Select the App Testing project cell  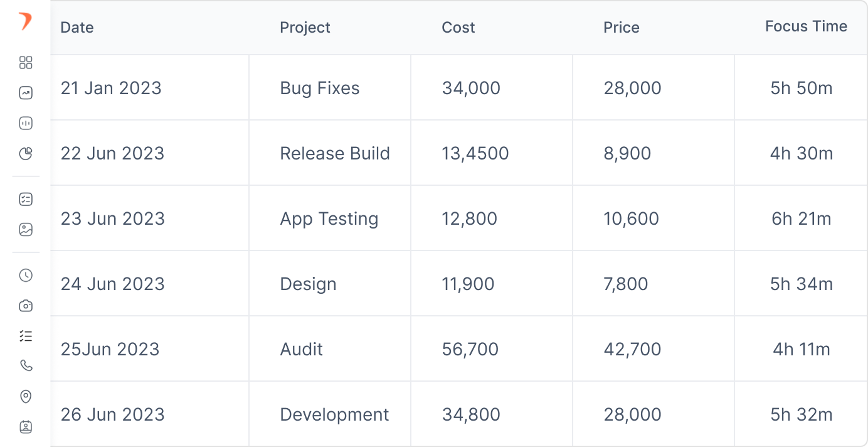[329, 218]
